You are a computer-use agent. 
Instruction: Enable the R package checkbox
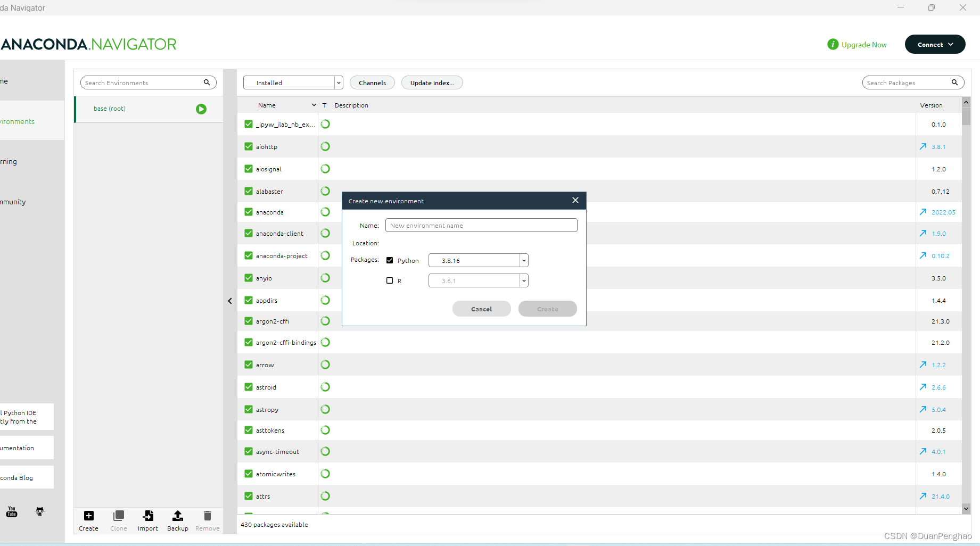point(390,280)
